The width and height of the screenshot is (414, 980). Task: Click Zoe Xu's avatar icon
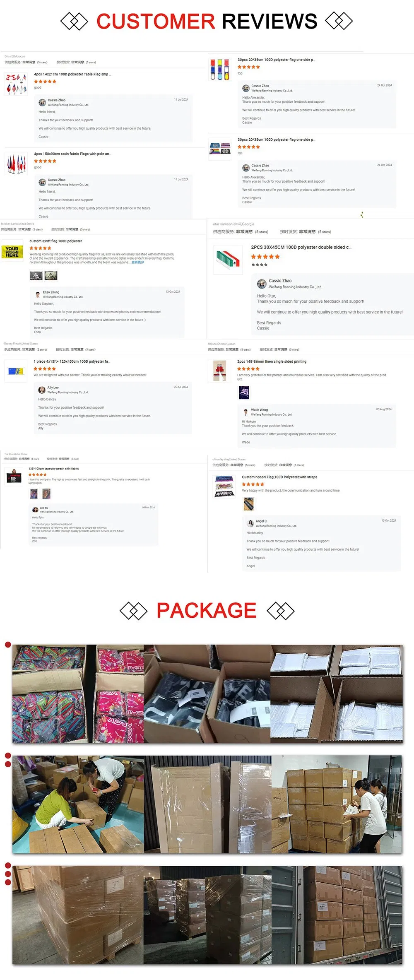click(35, 509)
